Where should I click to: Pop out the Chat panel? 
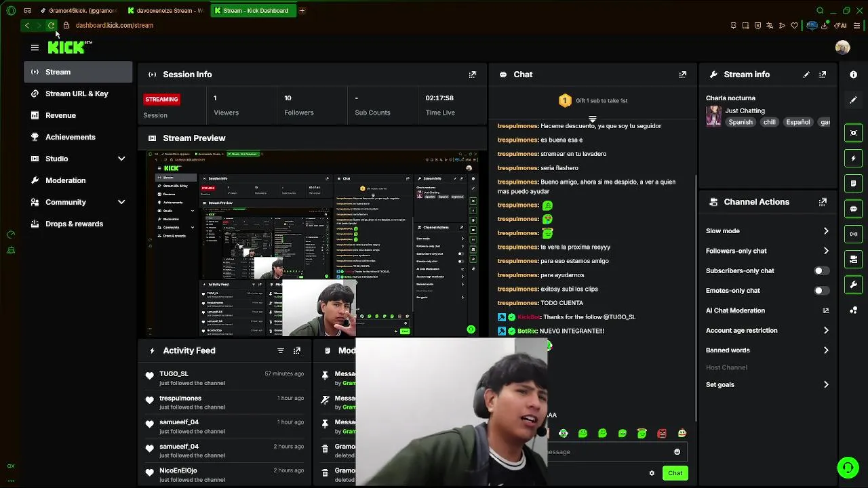(x=683, y=75)
